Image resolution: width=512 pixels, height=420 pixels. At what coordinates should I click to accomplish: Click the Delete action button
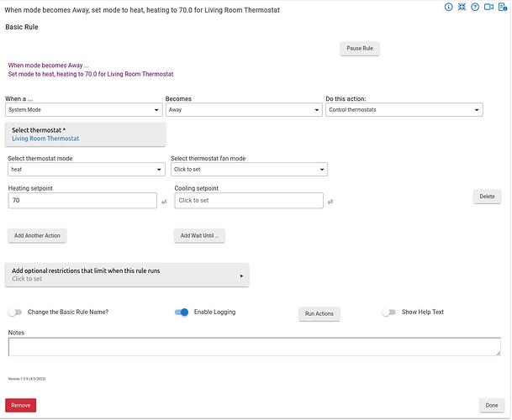pos(487,197)
